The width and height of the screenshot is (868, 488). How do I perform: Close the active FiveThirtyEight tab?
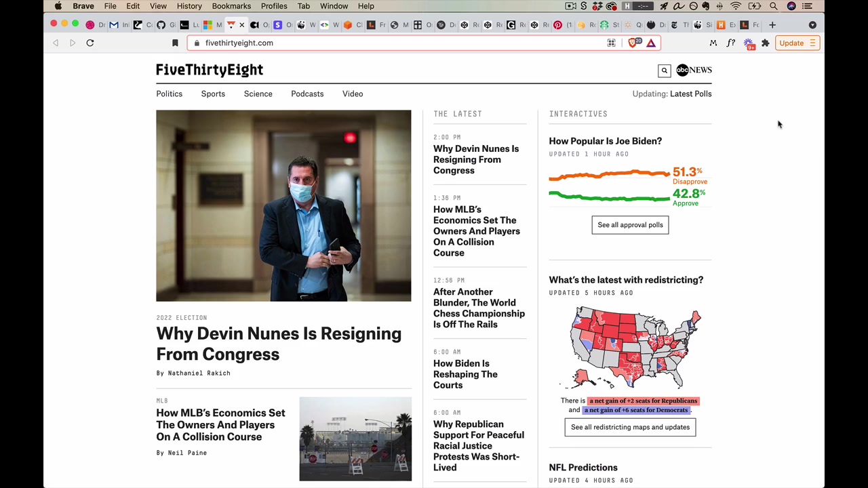[x=241, y=25]
